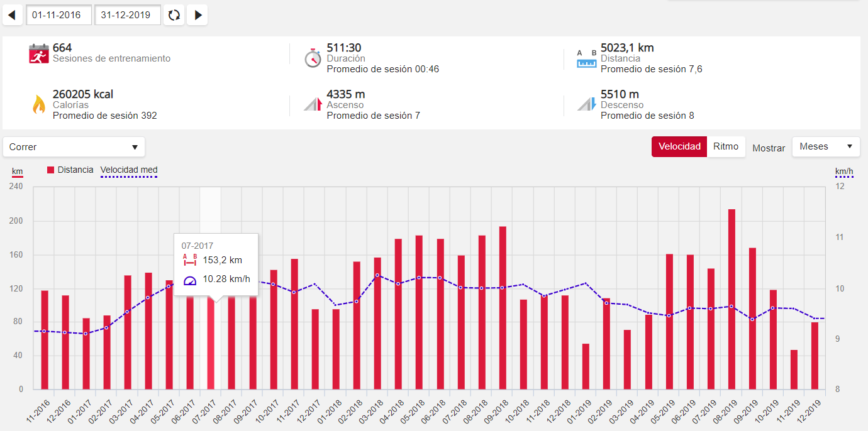Screen dimensions: 868x431
Task: Edit the end date field 31-12-2019
Action: pos(128,15)
